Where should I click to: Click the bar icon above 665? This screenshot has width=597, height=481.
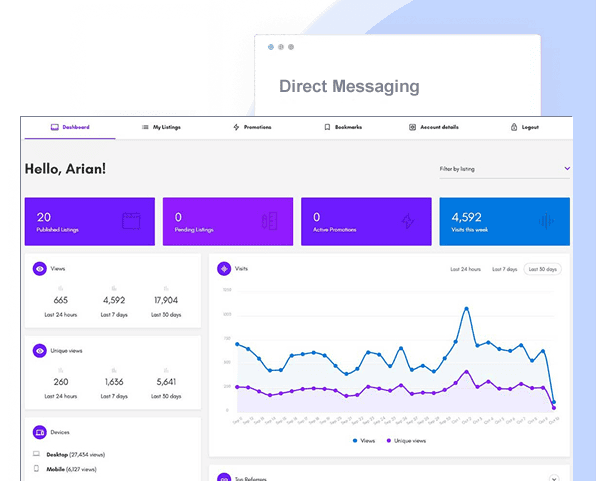point(61,288)
